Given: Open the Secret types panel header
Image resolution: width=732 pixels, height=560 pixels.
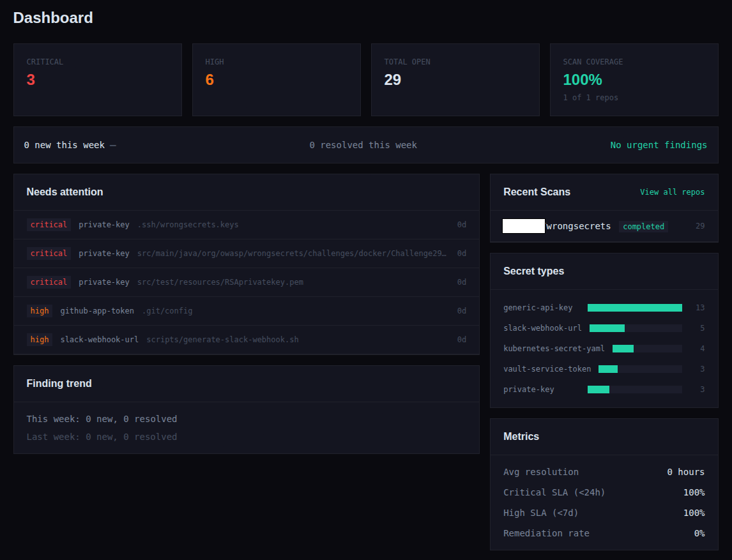Looking at the screenshot, I should (533, 271).
